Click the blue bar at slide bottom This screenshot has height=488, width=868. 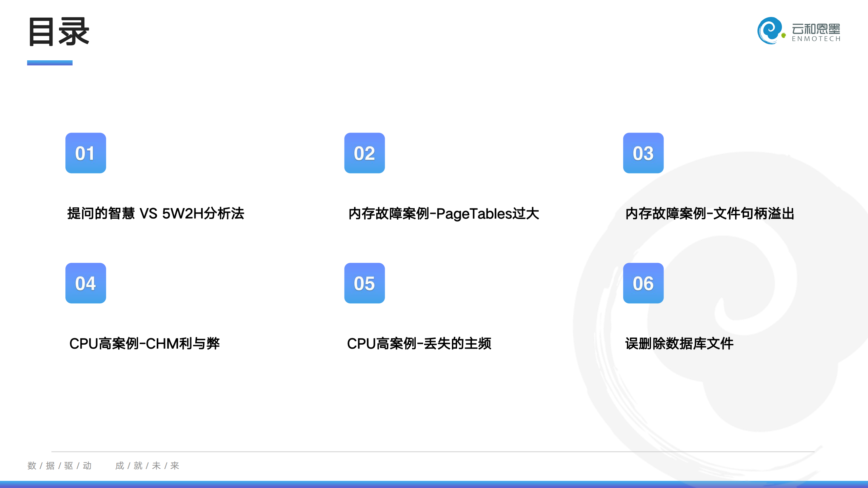click(434, 484)
